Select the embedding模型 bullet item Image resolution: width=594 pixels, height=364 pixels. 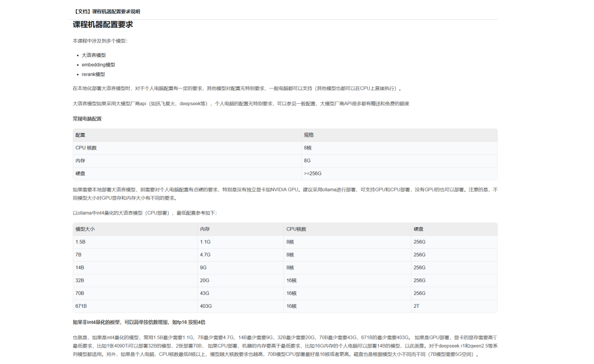[x=98, y=65]
